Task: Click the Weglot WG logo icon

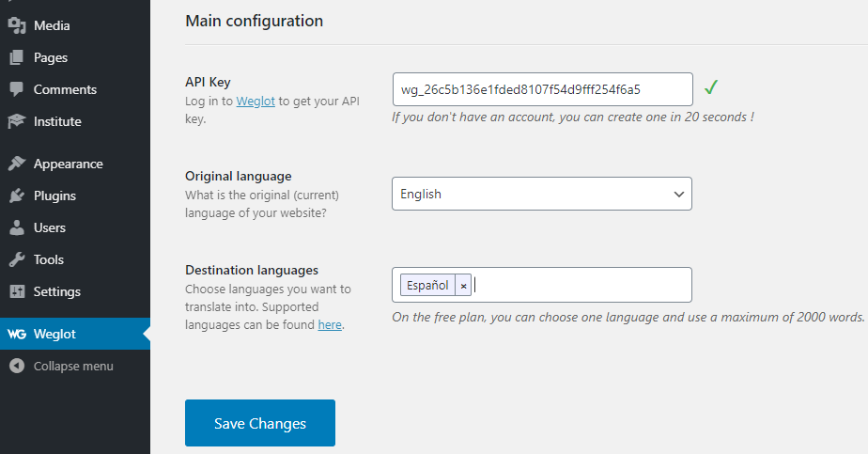Action: 16,334
